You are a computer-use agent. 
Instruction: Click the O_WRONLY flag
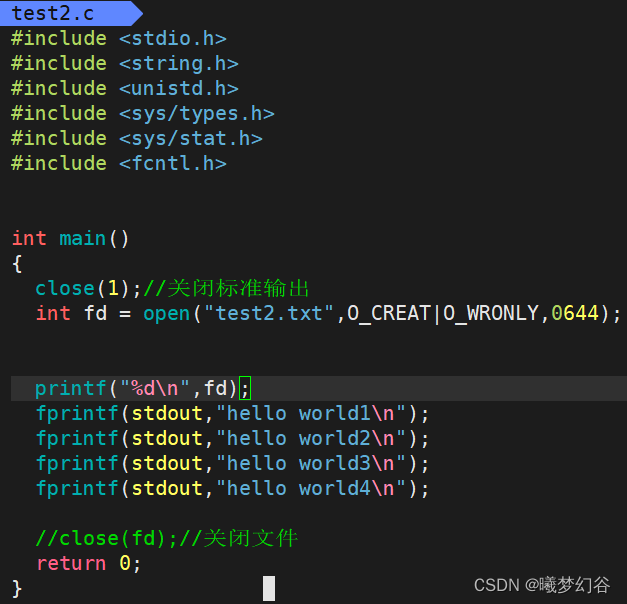491,314
